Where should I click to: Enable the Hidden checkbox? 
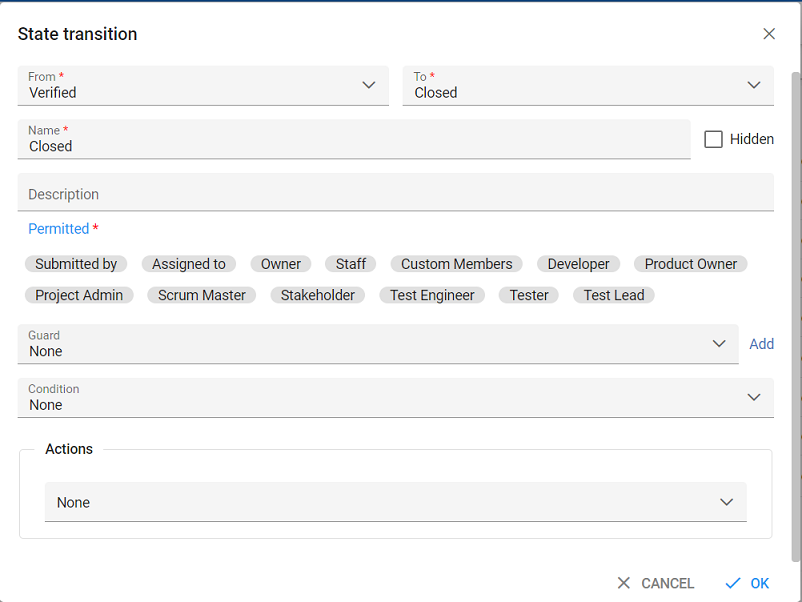click(713, 139)
